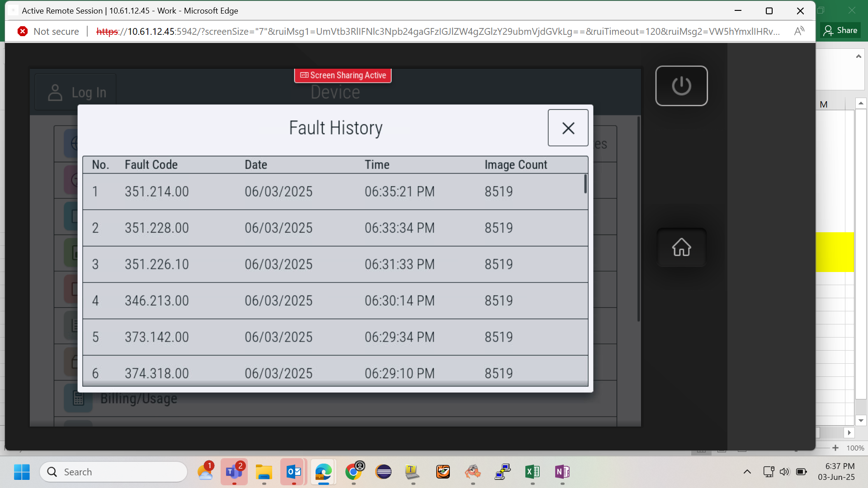Open OneNote from the taskbar

click(562, 472)
